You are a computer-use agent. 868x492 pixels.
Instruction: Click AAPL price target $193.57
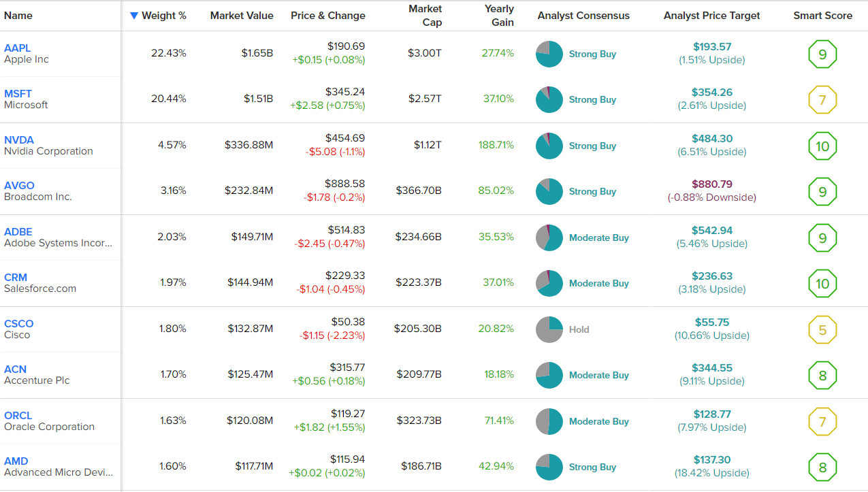click(712, 47)
